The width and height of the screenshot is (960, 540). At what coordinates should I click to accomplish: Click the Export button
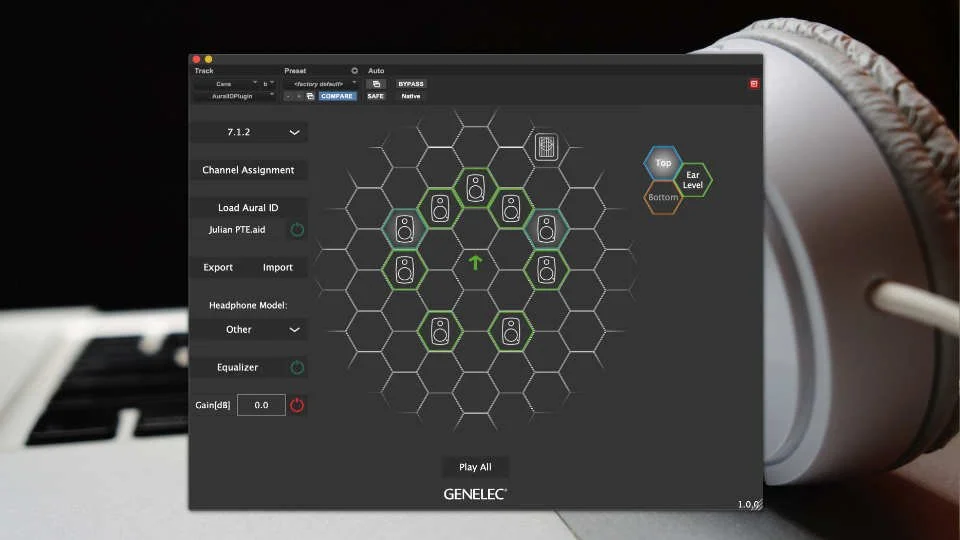[218, 268]
